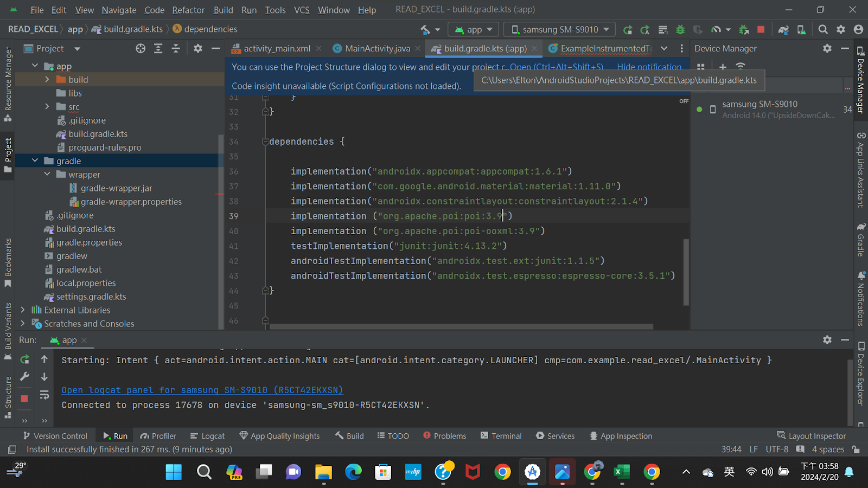Switch to the activity_main.xml editor tab
The width and height of the screenshot is (868, 488).
click(x=276, y=49)
